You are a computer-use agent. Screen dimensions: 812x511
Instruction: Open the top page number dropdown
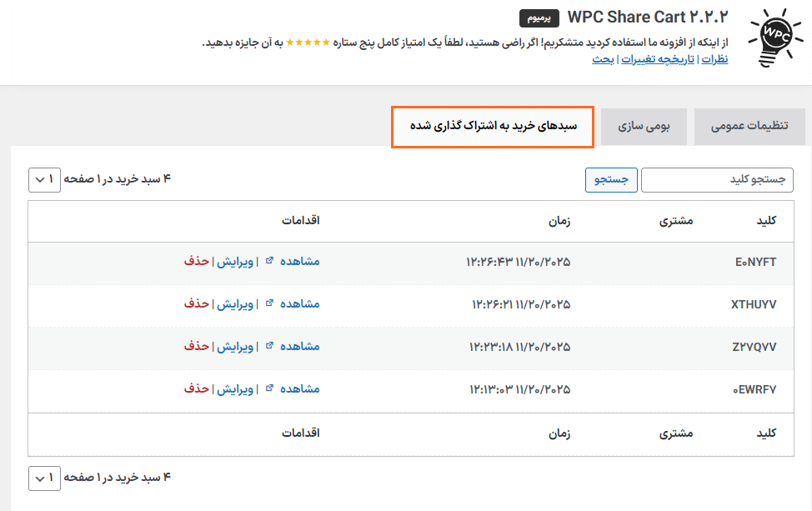coord(44,178)
